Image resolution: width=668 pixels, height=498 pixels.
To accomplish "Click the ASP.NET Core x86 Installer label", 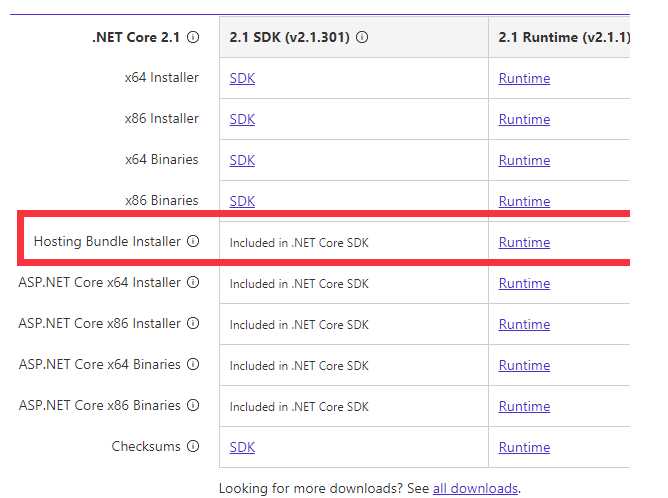I will pyautogui.click(x=100, y=323).
